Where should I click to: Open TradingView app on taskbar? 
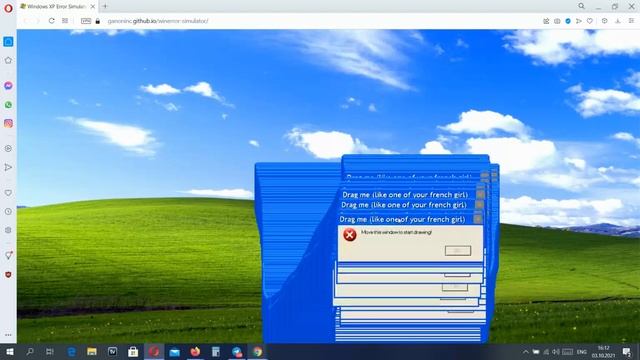tap(112, 352)
